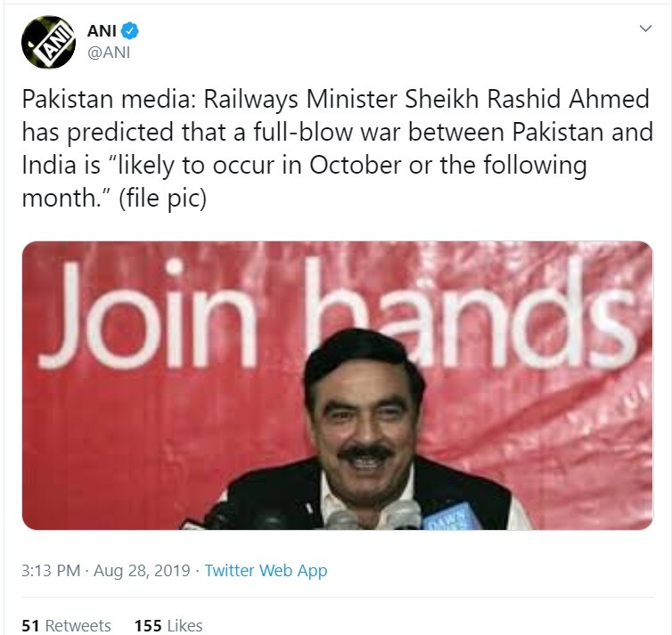672x635 pixels.
Task: Click "Sheikh Rashid Ahmed" in tweet text
Action: pos(527,99)
